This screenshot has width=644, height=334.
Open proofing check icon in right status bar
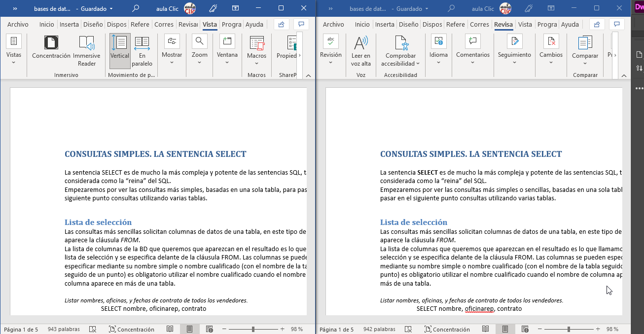408,329
